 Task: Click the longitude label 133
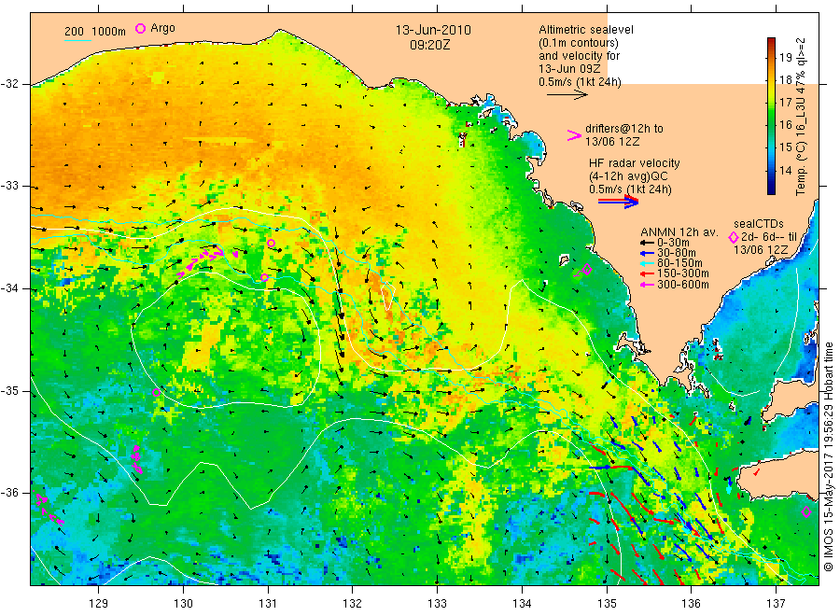(437, 603)
